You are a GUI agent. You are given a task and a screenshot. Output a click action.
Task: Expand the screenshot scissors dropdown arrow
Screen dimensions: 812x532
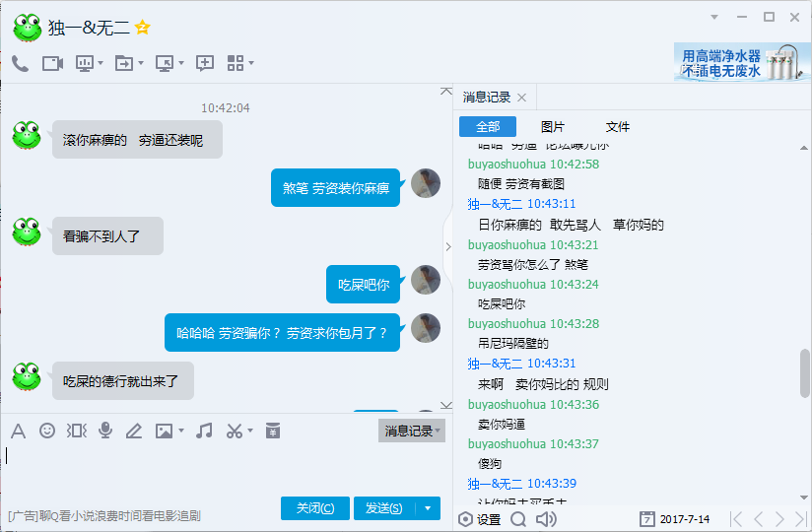point(250,431)
